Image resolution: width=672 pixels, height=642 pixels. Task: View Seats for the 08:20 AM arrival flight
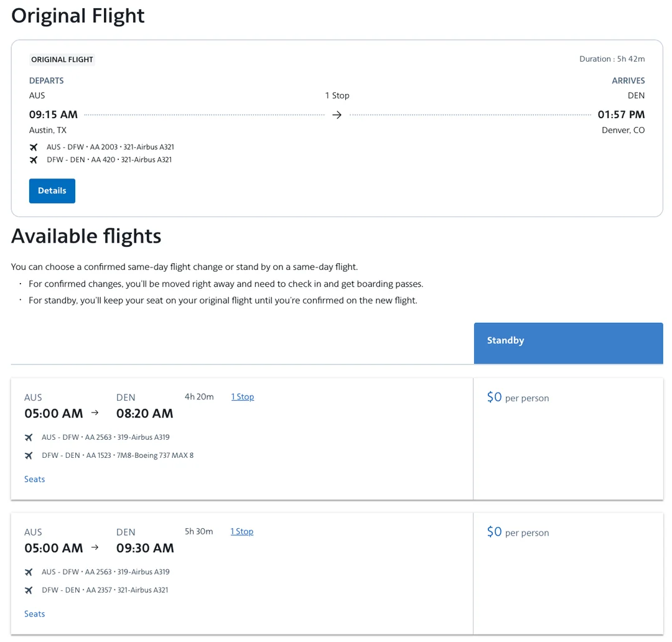click(35, 479)
